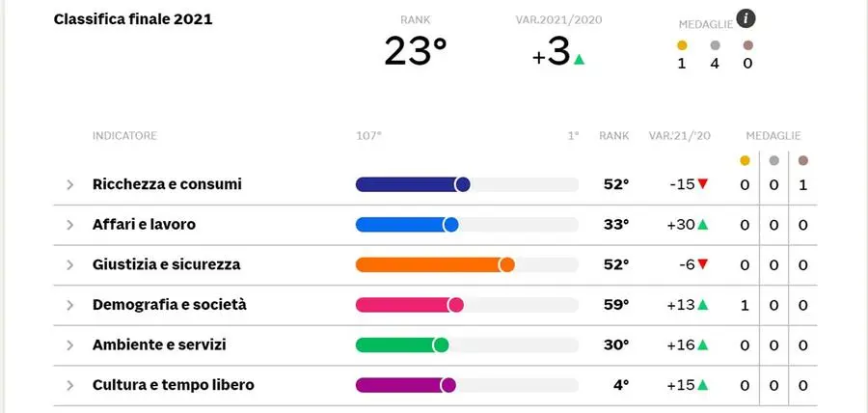The width and height of the screenshot is (868, 413).
Task: Click the green up arrow beside +30
Action: (702, 224)
